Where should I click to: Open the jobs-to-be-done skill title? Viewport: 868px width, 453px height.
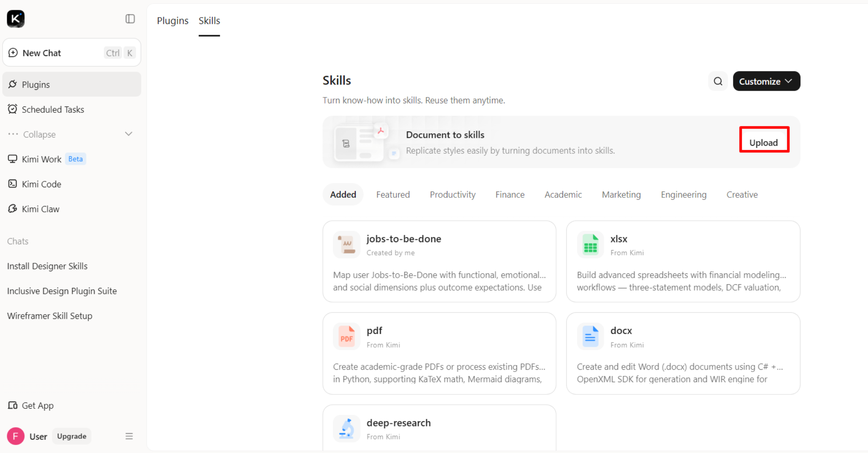point(404,239)
